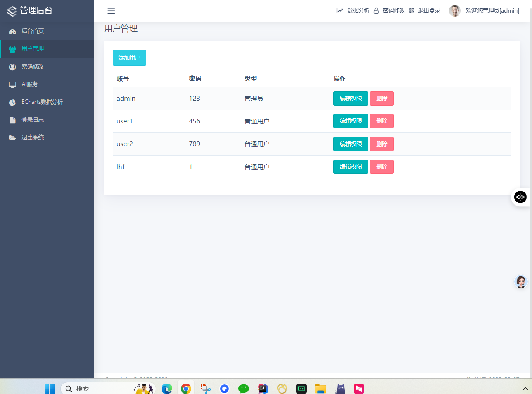This screenshot has height=394, width=532.
Task: Click the 账号 column header
Action: point(123,79)
